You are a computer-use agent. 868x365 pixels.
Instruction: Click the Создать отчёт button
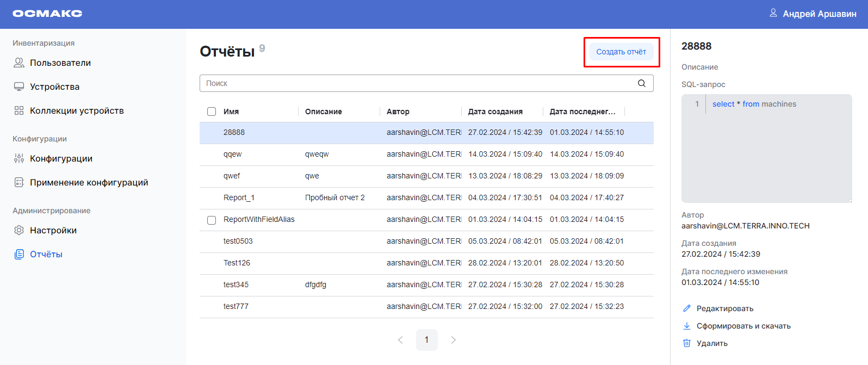point(621,52)
